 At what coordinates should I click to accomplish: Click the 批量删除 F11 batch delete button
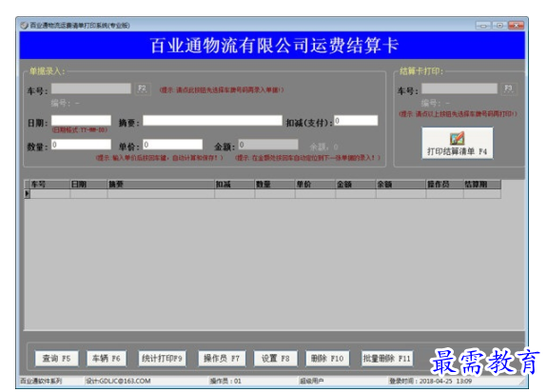pyautogui.click(x=387, y=359)
